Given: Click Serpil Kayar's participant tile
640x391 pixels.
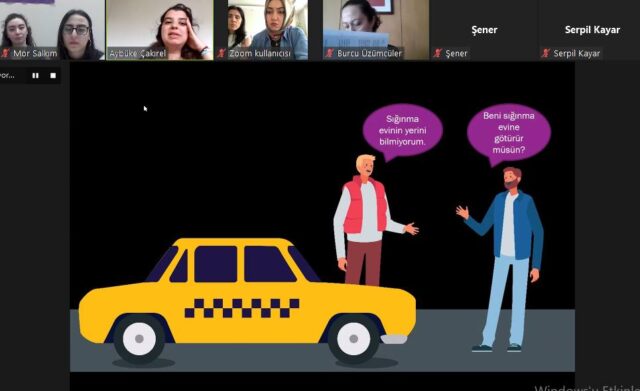Looking at the screenshot, I should [590, 30].
